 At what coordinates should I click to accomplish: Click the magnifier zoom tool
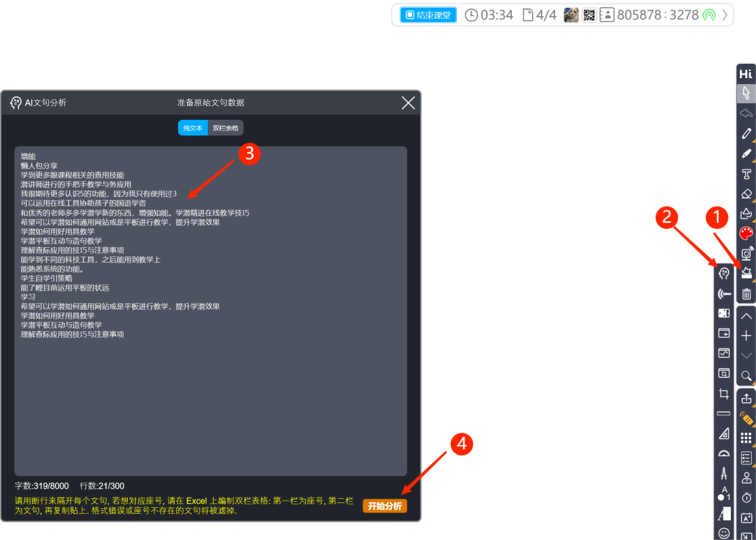746,375
